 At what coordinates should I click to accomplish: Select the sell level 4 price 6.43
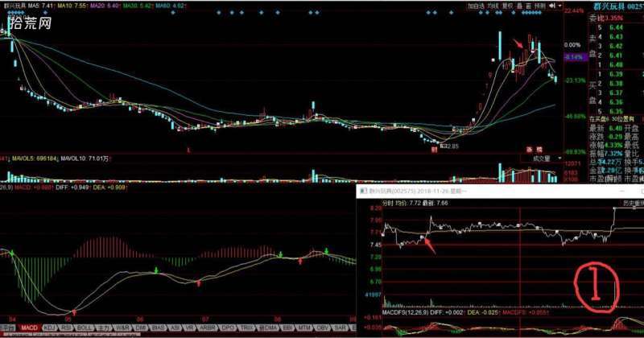pos(616,37)
